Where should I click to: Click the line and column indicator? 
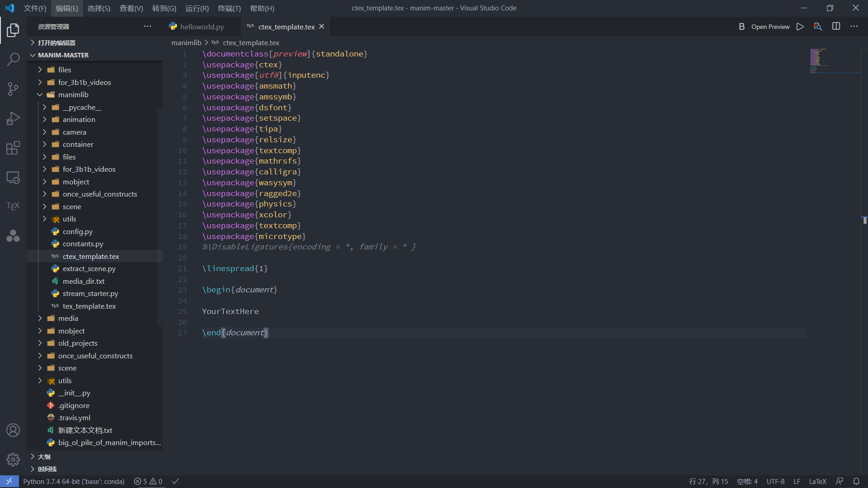(708, 482)
